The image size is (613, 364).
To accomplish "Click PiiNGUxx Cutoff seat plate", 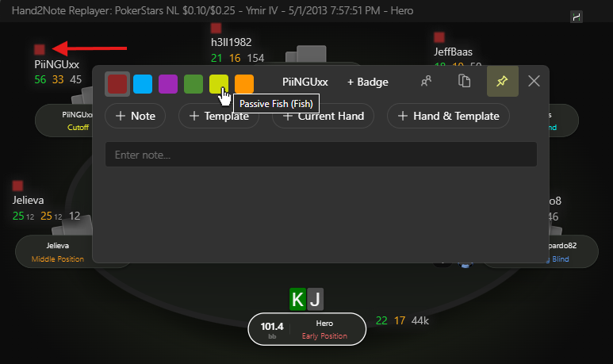I will 64,121.
